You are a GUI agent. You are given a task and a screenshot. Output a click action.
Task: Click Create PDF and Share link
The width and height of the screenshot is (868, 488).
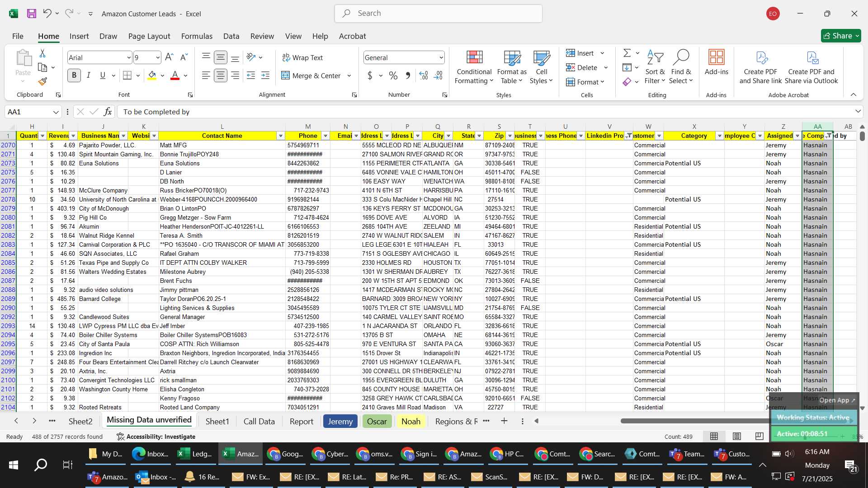point(760,67)
